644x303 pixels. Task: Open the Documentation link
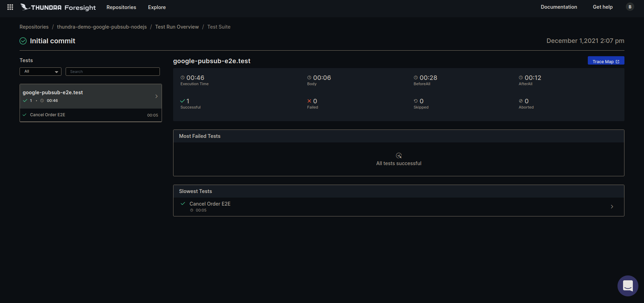(x=559, y=7)
